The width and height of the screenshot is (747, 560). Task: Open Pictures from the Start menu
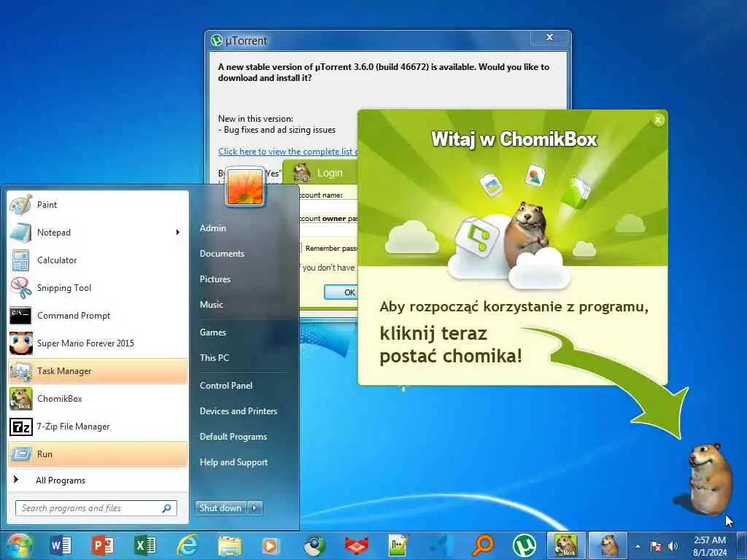(215, 279)
